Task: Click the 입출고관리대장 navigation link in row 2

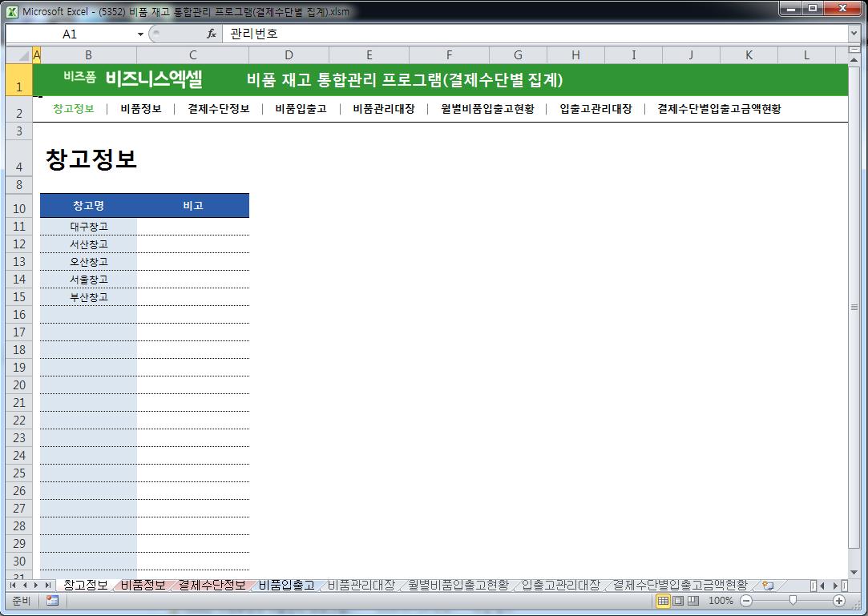Action: click(595, 108)
